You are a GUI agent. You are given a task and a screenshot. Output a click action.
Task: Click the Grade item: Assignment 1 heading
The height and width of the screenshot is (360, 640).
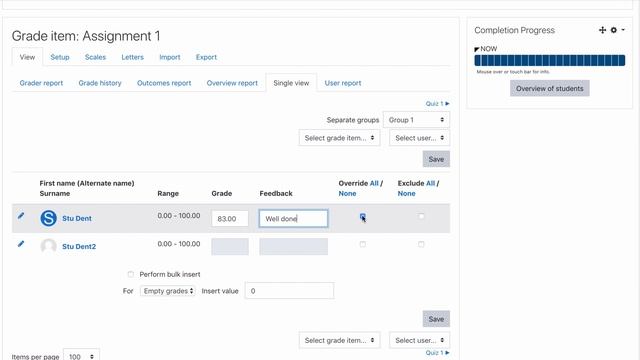(86, 36)
